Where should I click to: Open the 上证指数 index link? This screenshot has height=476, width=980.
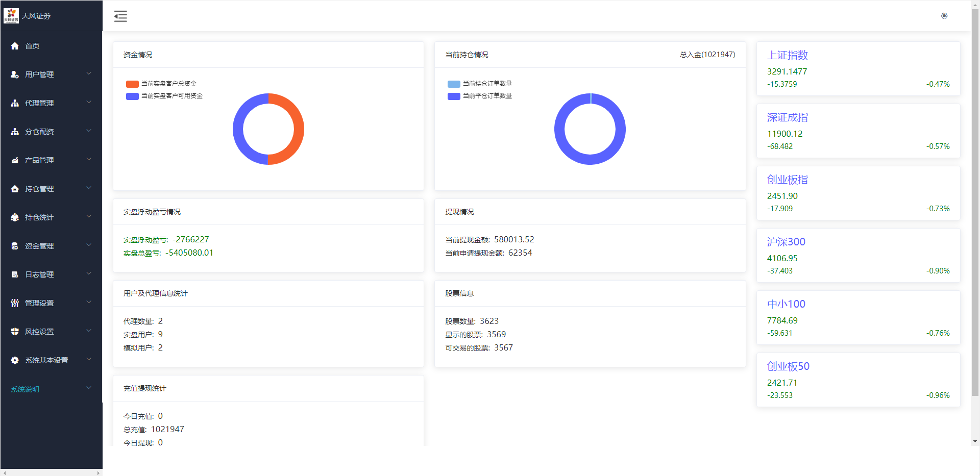click(x=787, y=55)
